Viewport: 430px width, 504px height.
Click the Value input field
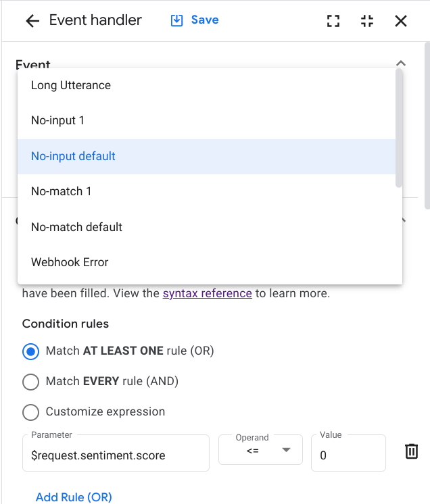[348, 455]
